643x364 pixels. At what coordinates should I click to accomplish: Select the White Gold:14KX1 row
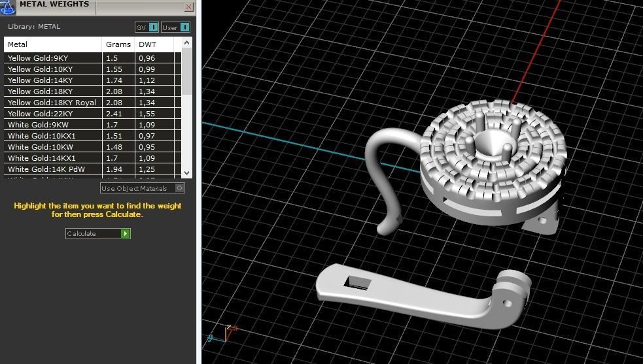point(92,157)
